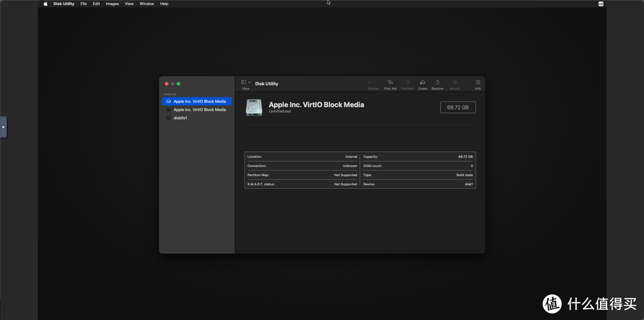Image resolution: width=644 pixels, height=320 pixels.
Task: Click the Device: label
Action: (x=369, y=184)
